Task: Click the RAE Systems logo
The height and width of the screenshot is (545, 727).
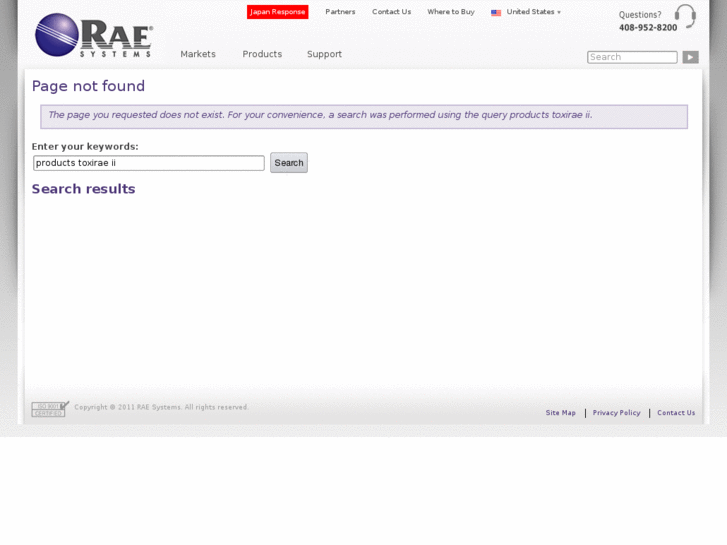Action: tap(94, 35)
